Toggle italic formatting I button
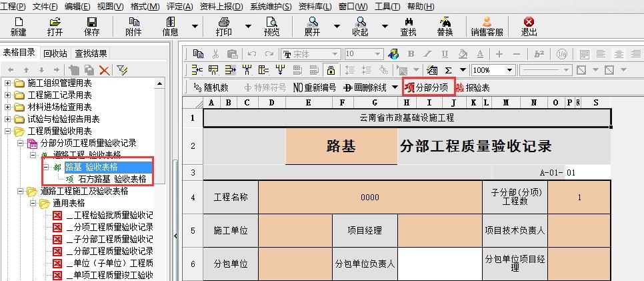 pos(428,54)
